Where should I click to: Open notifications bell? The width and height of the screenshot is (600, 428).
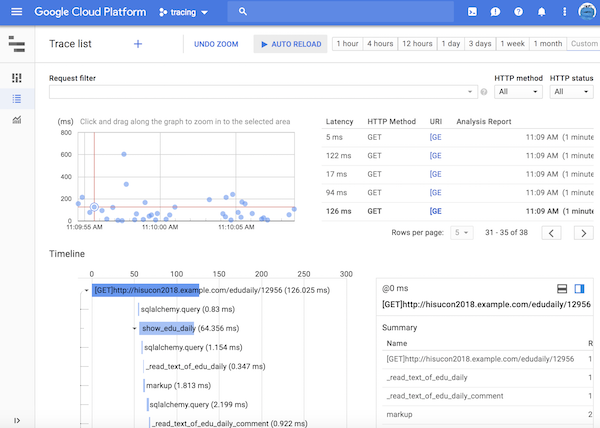tap(541, 12)
